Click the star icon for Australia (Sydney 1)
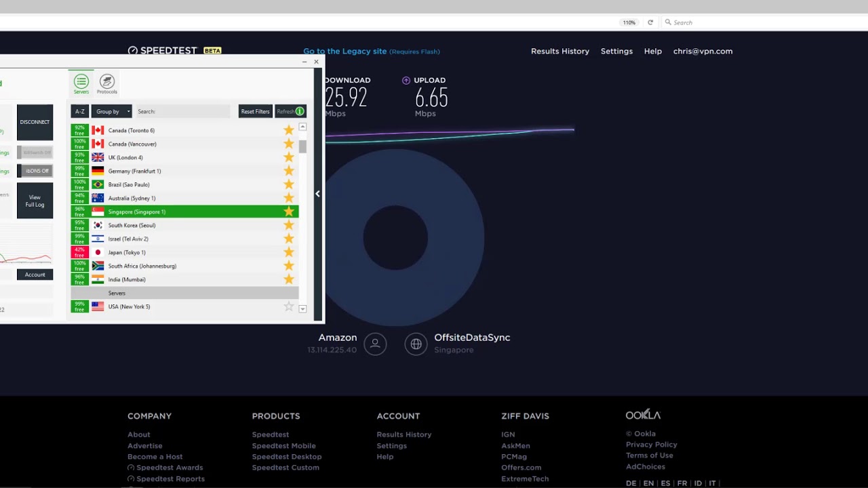Image resolution: width=868 pixels, height=488 pixels. point(289,198)
